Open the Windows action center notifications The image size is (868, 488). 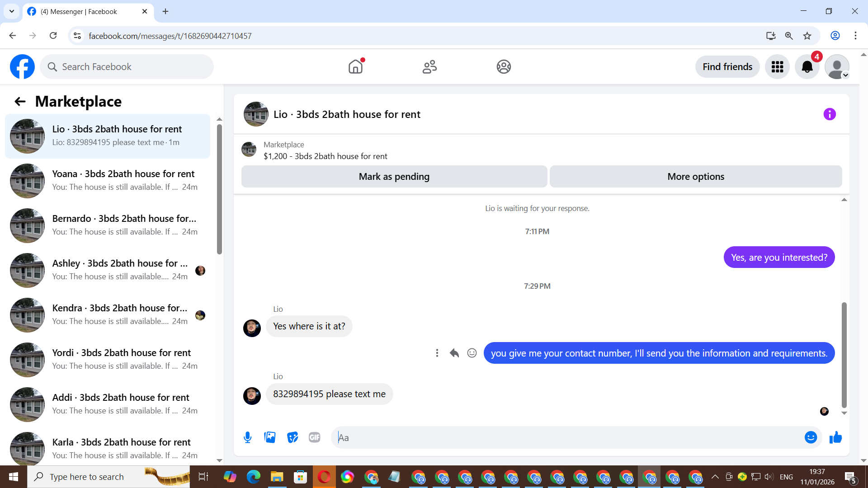click(x=850, y=477)
